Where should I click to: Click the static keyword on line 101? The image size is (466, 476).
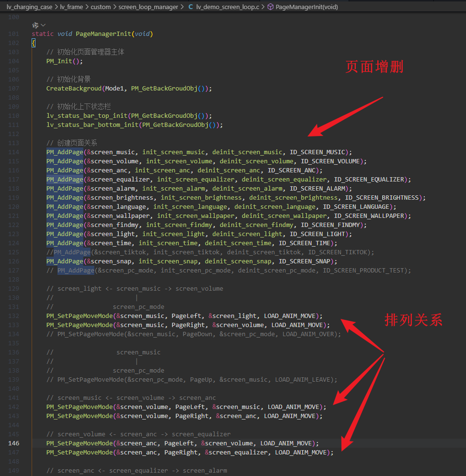[43, 34]
